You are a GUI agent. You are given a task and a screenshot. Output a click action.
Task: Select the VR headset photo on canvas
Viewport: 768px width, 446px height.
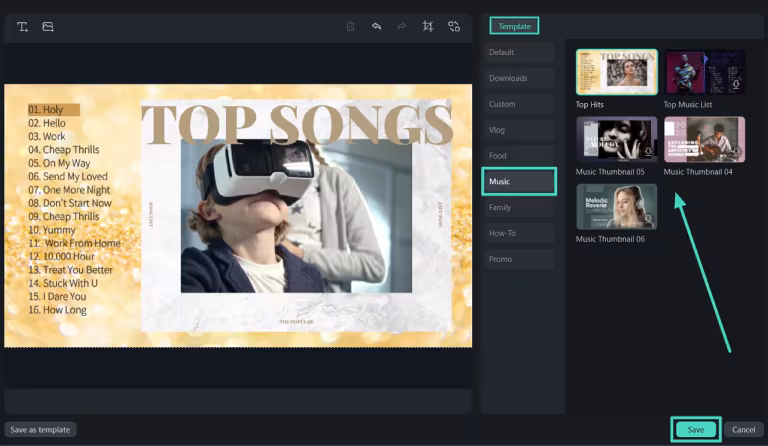pos(296,216)
